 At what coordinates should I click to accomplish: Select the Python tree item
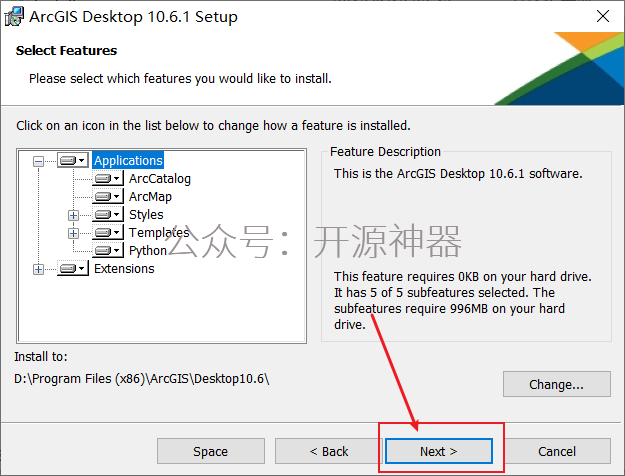pyautogui.click(x=148, y=251)
